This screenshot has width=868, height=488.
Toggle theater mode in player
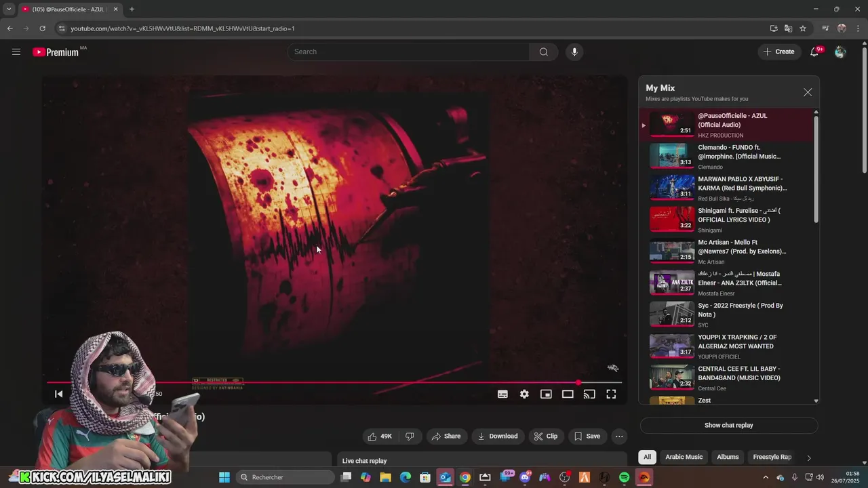(568, 394)
